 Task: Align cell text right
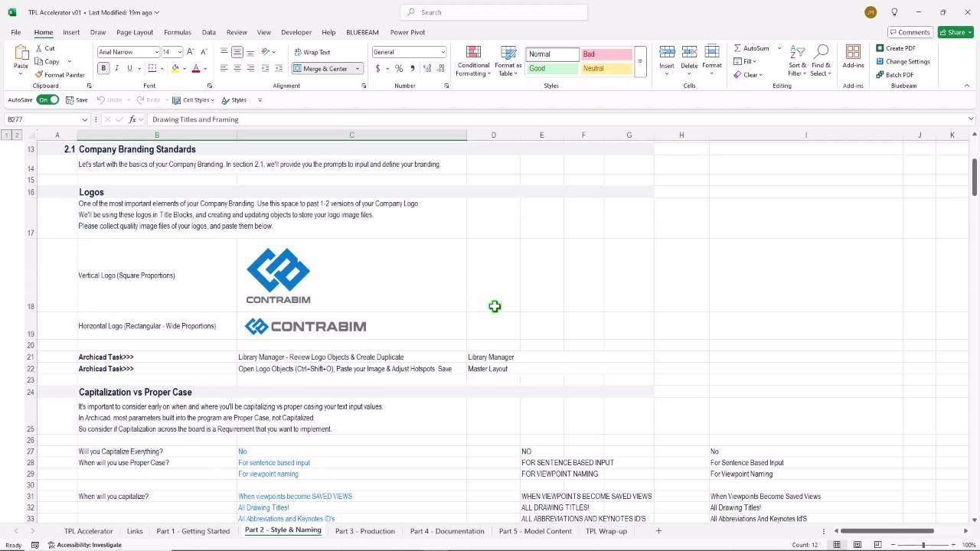tap(250, 68)
